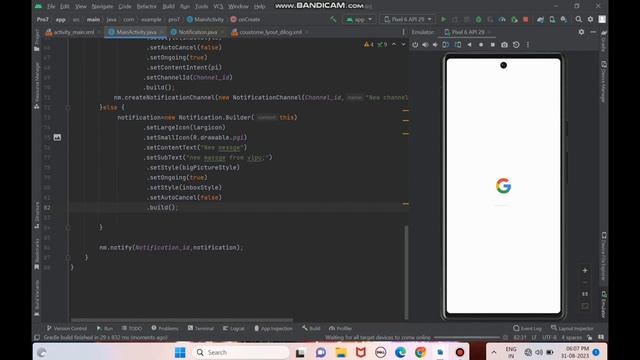Open the Terminal tool window
Screen dimensions: 640x360
201,328
